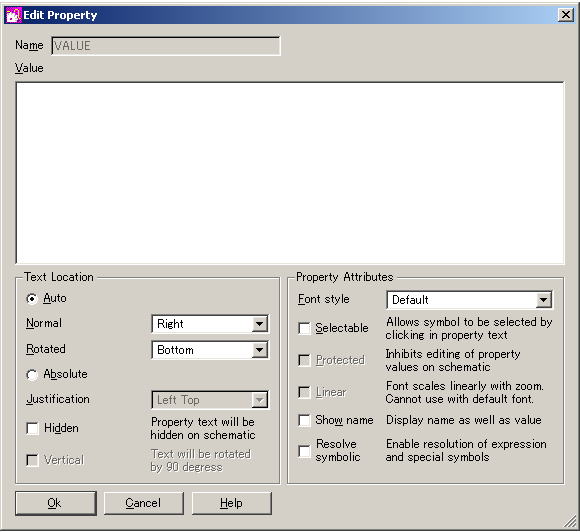580x532 pixels.
Task: Select the Auto text location radio
Action: point(32,299)
